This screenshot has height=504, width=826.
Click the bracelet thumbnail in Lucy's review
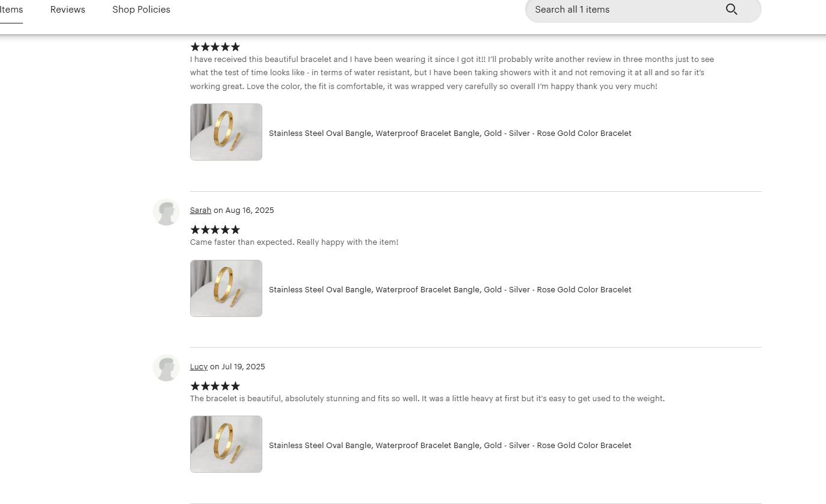click(226, 444)
